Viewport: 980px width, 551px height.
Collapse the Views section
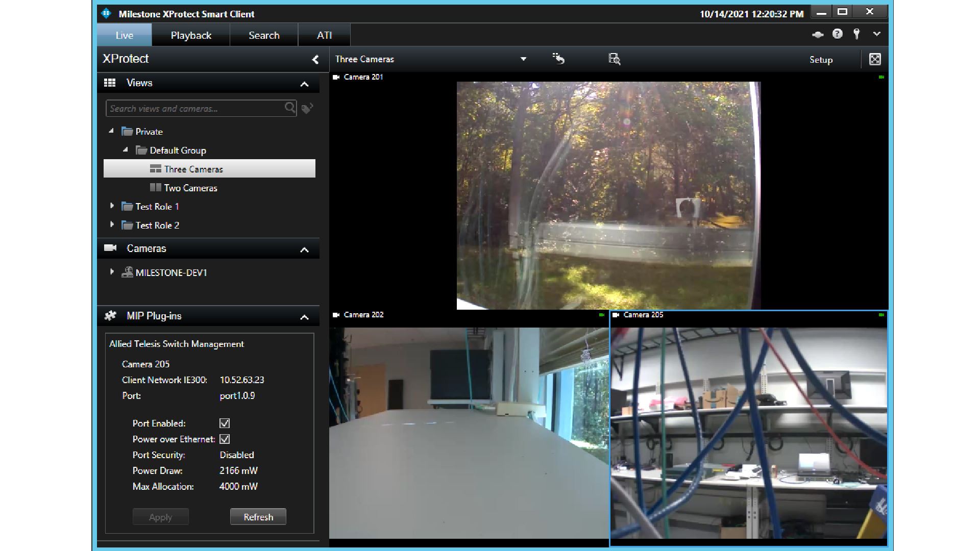click(304, 84)
